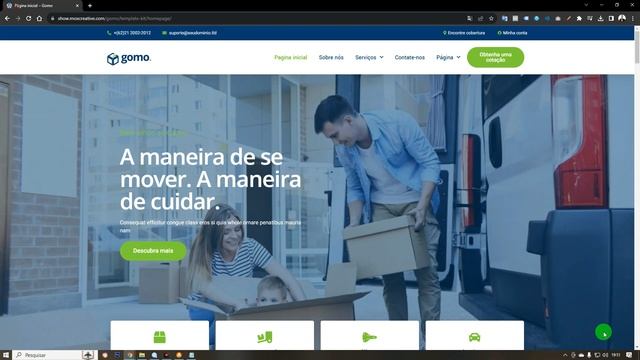Viewport: 640px width, 360px height.
Task: Open a new browser tab with plus
Action: pos(90,6)
